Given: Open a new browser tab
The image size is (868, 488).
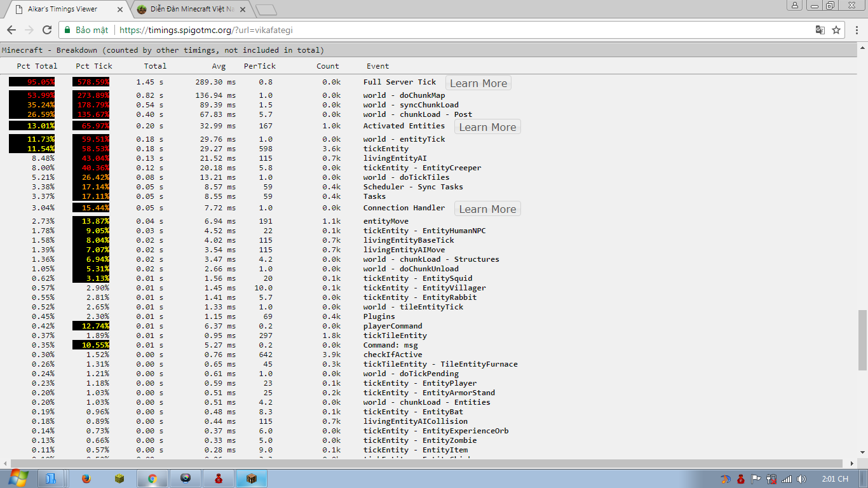Looking at the screenshot, I should [x=266, y=10].
